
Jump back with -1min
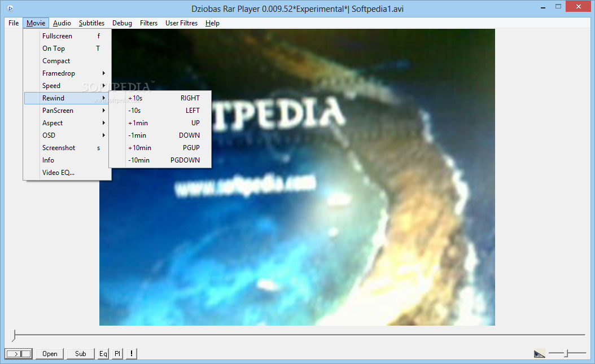[x=160, y=135]
